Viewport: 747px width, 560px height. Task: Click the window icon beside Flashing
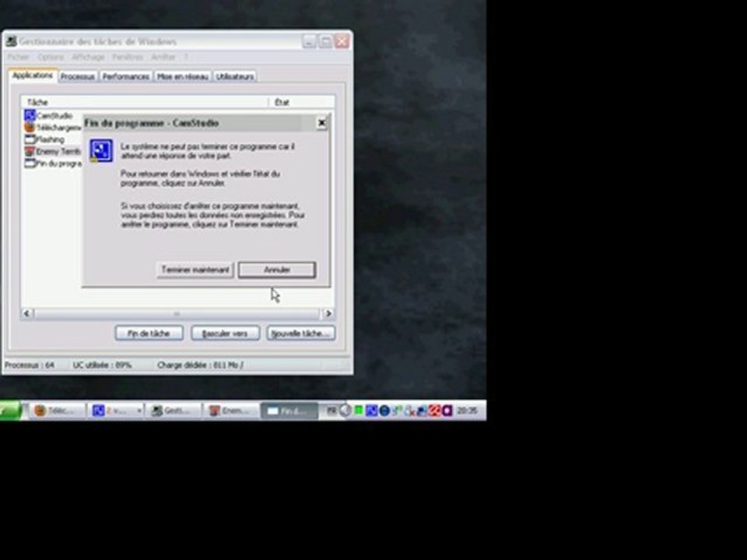(x=30, y=139)
